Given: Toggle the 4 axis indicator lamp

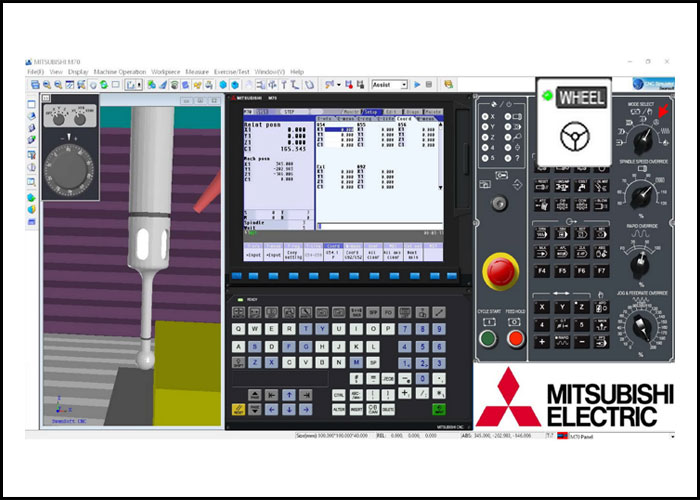Looking at the screenshot, I should pyautogui.click(x=485, y=147).
